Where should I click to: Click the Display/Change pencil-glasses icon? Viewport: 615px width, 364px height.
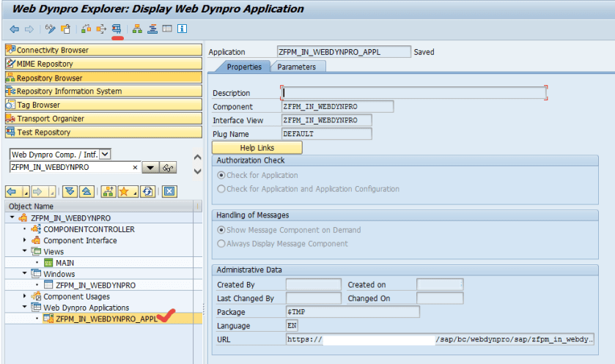tap(50, 29)
